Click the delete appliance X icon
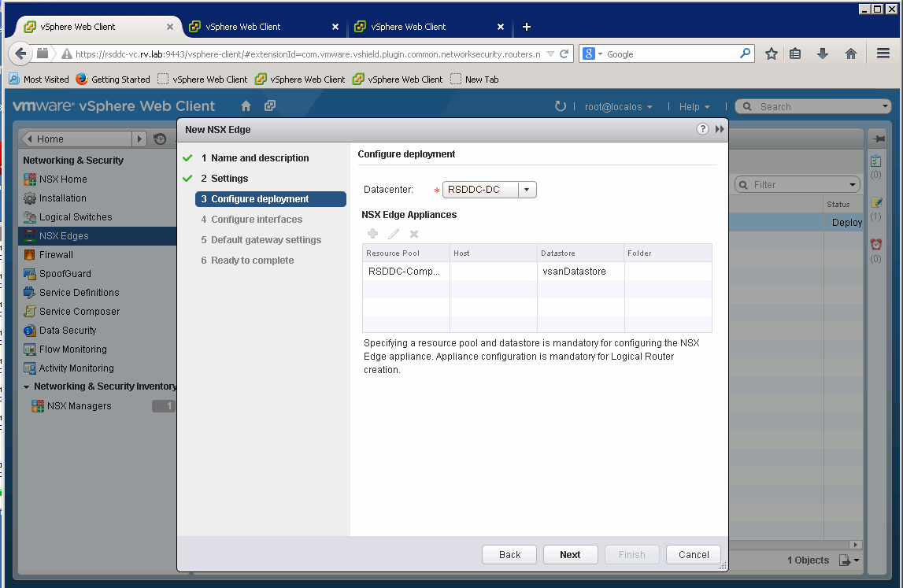The height and width of the screenshot is (588, 903). pos(414,234)
